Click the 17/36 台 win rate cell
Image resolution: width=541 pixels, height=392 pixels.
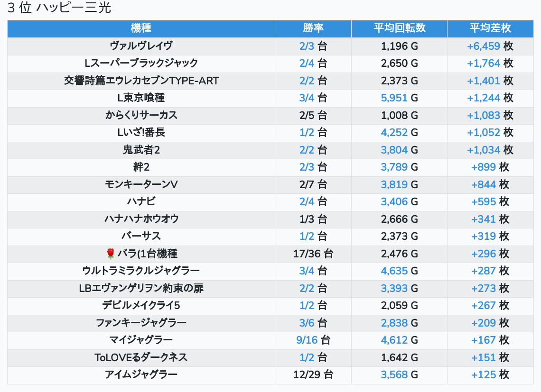coord(313,254)
